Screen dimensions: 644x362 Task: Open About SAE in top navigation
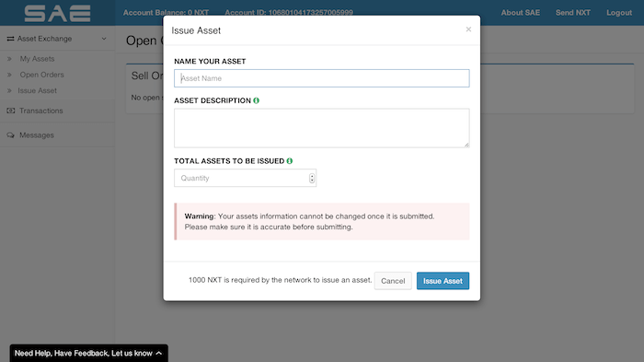521,13
